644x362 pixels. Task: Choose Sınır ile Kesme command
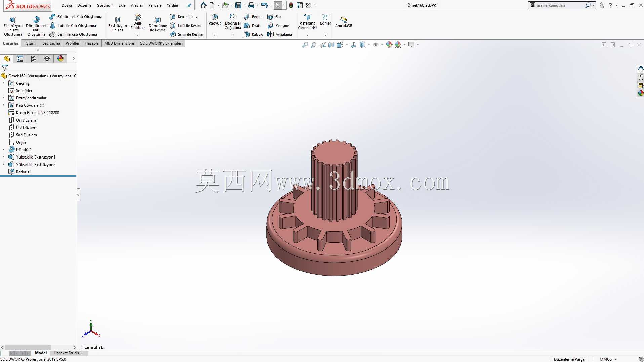[186, 34]
